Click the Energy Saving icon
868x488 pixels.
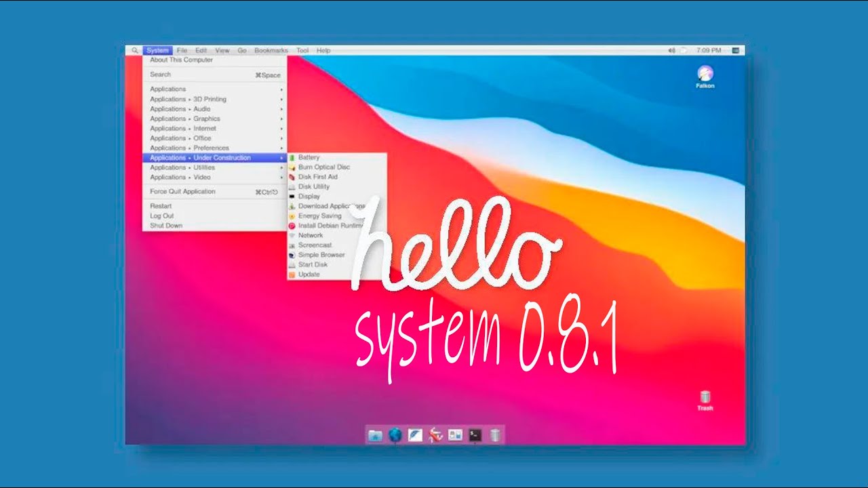292,216
